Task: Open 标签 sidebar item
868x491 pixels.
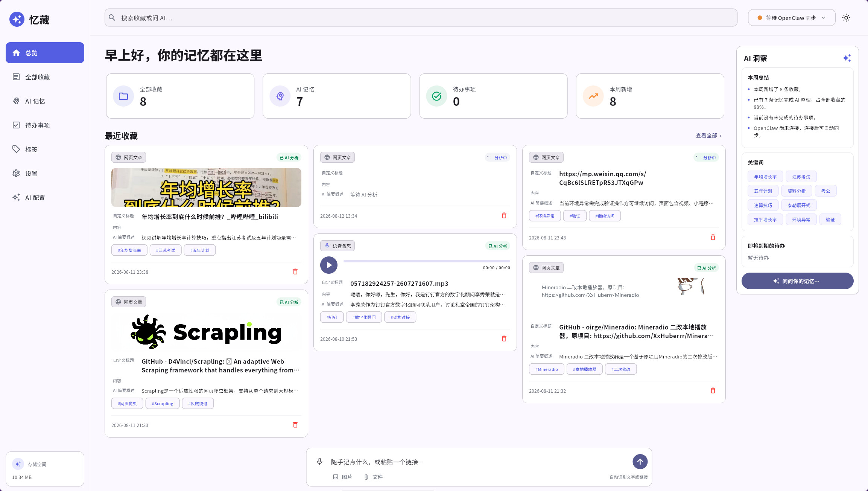Action: click(x=45, y=149)
